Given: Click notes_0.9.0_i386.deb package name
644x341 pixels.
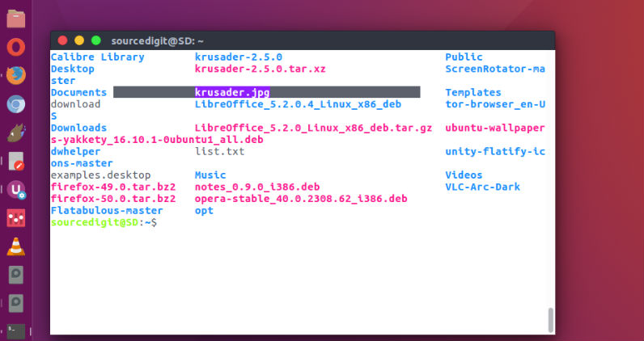Looking at the screenshot, I should pos(257,187).
